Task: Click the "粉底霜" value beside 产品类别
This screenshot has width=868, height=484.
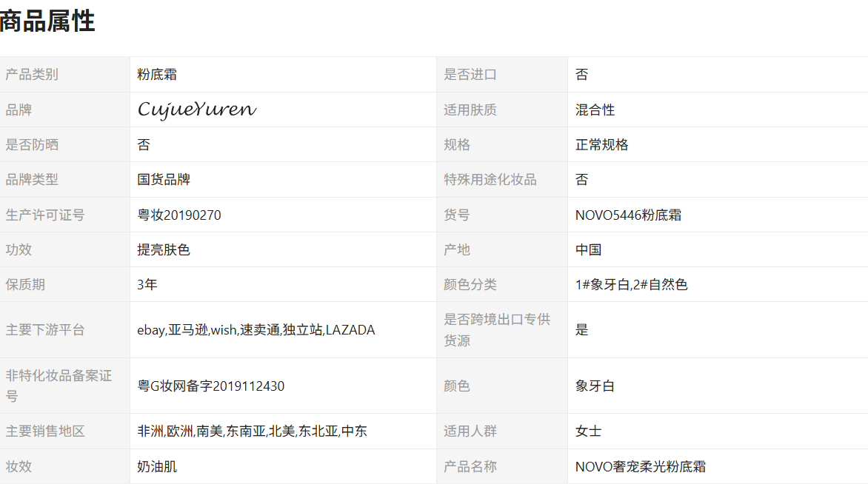Action: tap(157, 75)
